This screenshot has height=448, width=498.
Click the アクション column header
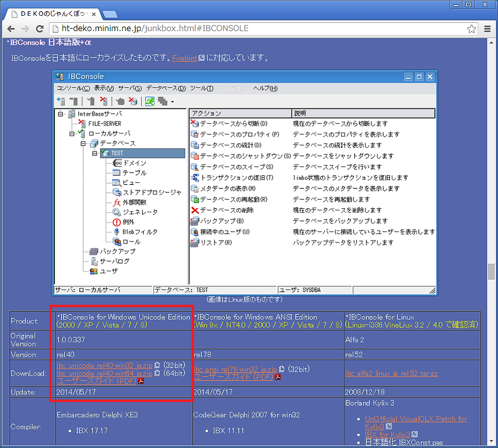pos(240,113)
